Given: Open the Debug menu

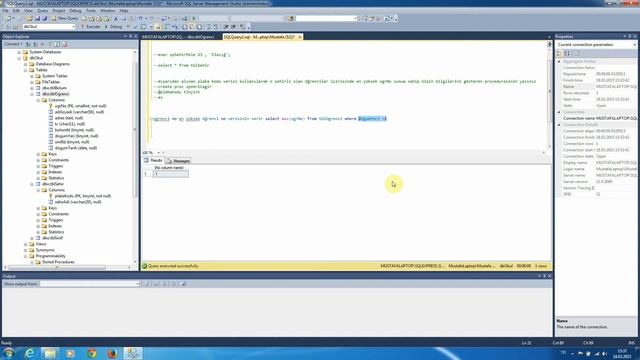Looking at the screenshot, I should pos(75,11).
